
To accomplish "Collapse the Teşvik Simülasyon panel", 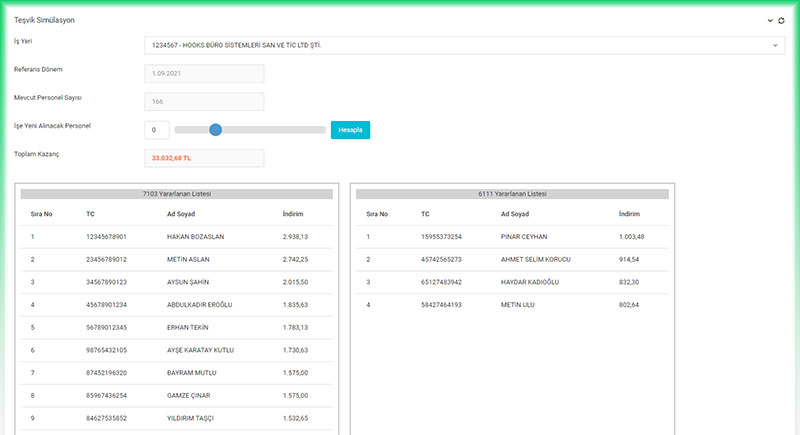I will pyautogui.click(x=769, y=20).
